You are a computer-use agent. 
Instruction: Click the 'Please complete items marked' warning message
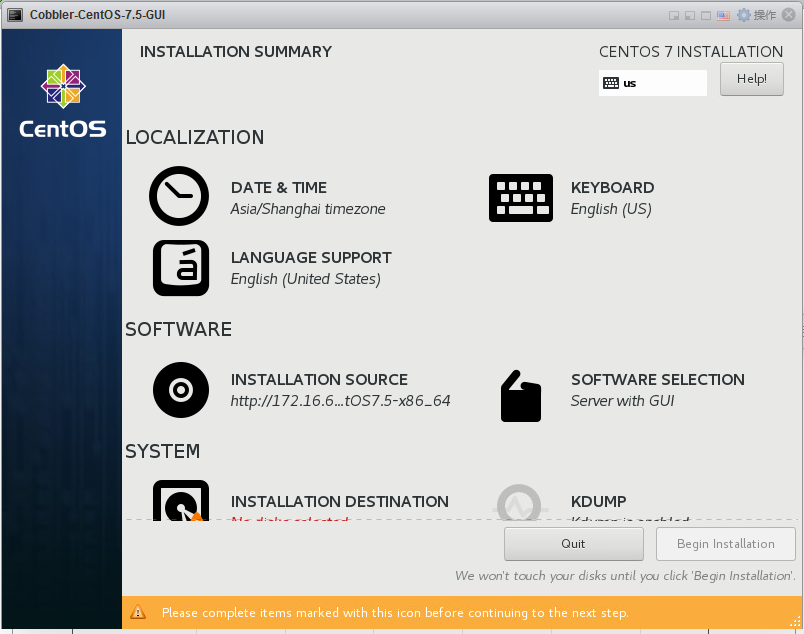pyautogui.click(x=395, y=613)
